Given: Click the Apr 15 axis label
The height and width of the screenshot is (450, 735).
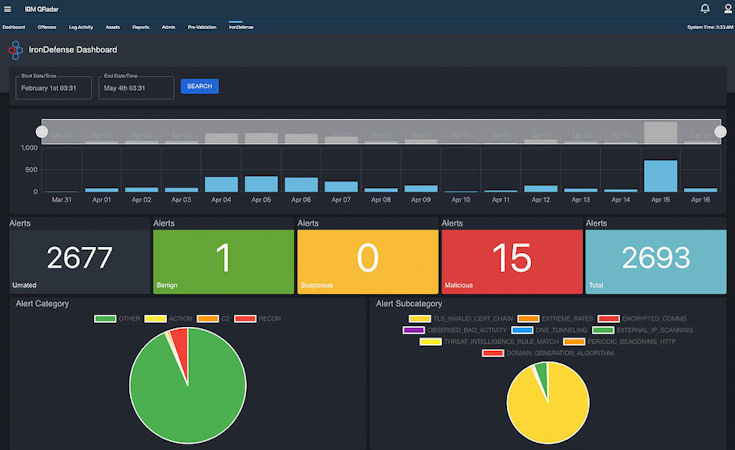Looking at the screenshot, I should click(660, 200).
